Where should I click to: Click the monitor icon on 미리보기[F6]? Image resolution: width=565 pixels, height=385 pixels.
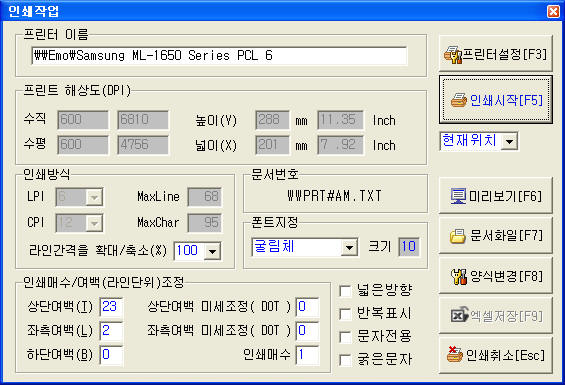point(458,196)
